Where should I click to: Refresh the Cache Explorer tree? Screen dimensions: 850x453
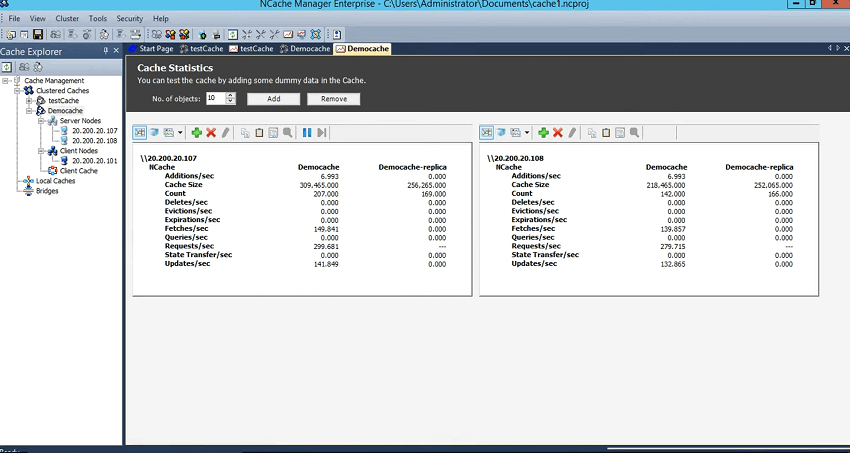7,67
